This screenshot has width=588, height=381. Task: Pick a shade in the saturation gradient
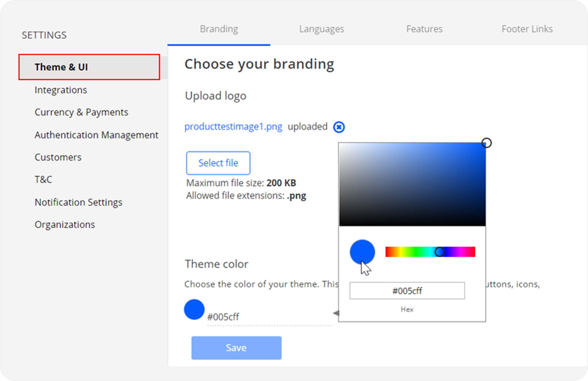412,184
